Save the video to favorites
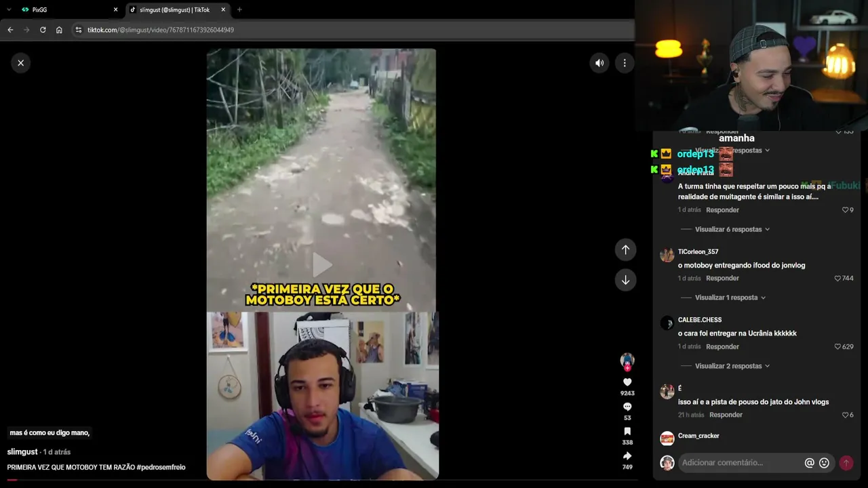This screenshot has width=868, height=488. pos(627,431)
